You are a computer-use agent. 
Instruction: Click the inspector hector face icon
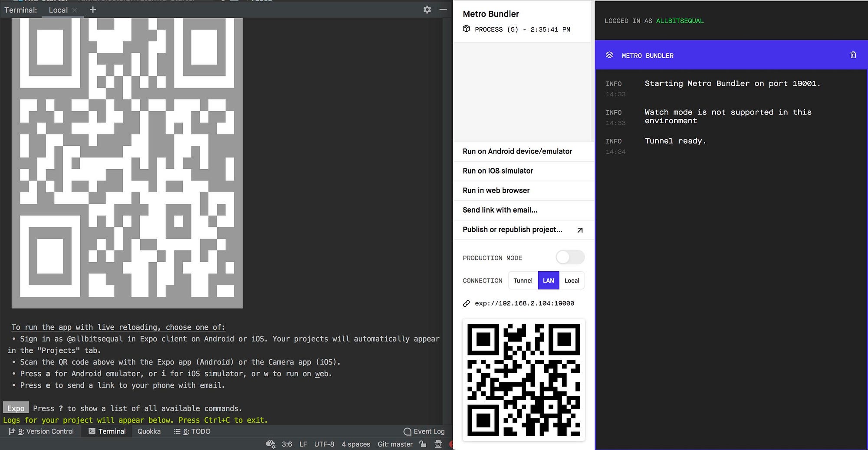pyautogui.click(x=438, y=444)
